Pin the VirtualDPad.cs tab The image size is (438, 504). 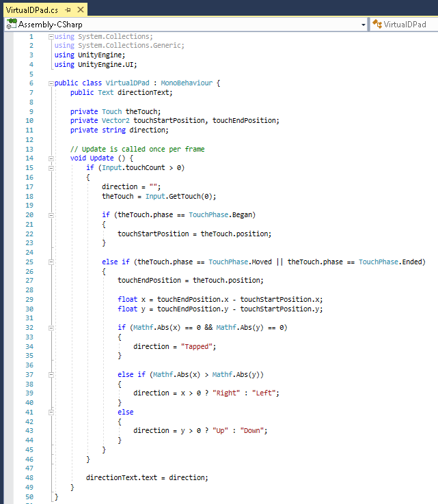coord(68,9)
